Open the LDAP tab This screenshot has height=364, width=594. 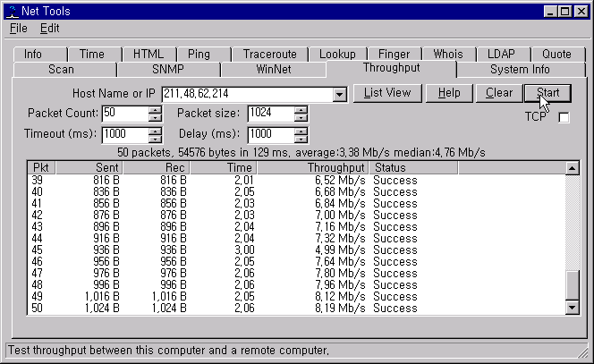click(503, 55)
